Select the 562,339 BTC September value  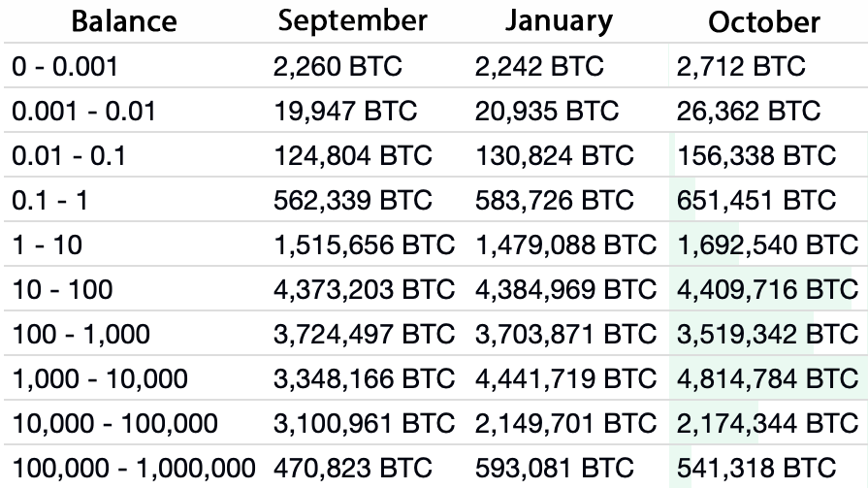pos(353,201)
